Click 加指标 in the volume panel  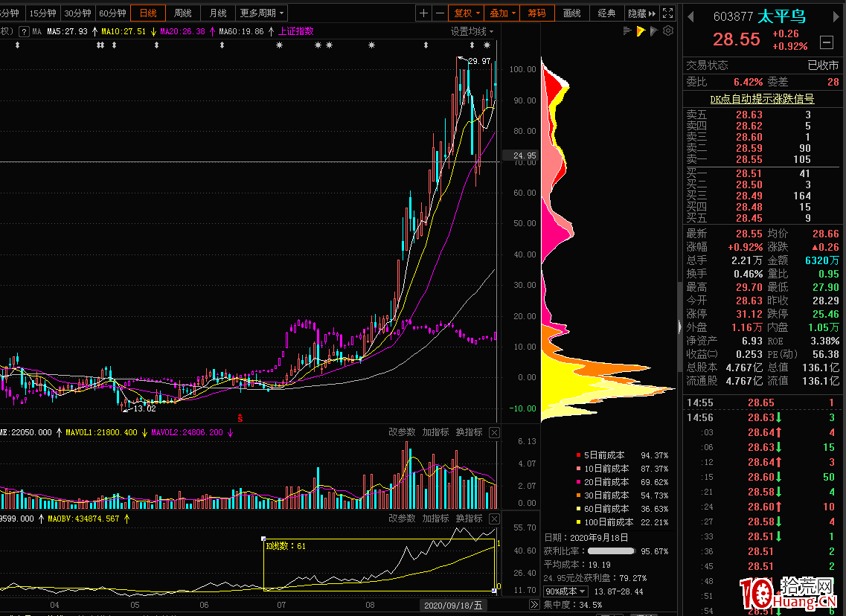pyautogui.click(x=435, y=432)
